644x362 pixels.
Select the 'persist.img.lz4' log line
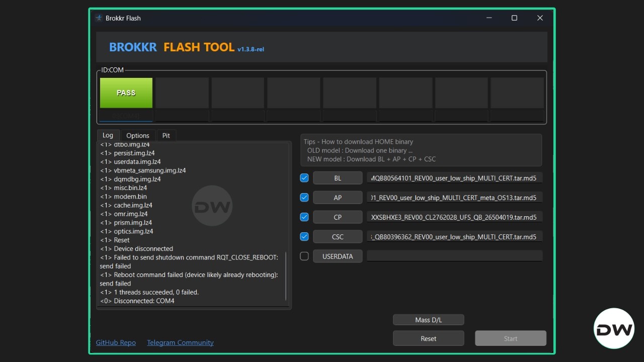tap(127, 153)
